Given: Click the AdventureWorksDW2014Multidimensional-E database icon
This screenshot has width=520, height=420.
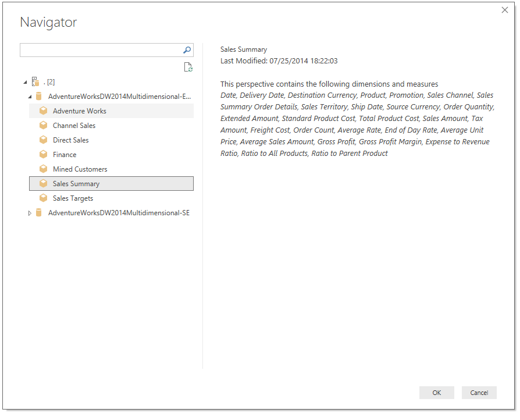Looking at the screenshot, I should 38,96.
